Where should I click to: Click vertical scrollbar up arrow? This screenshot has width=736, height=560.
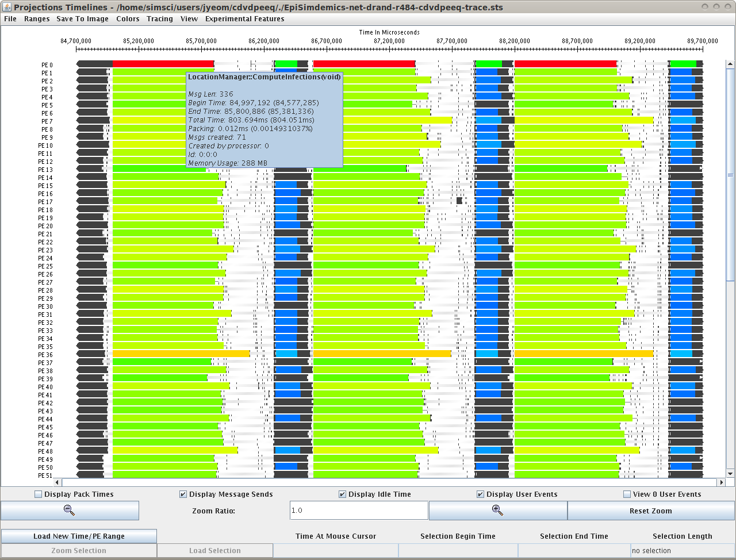(x=730, y=64)
